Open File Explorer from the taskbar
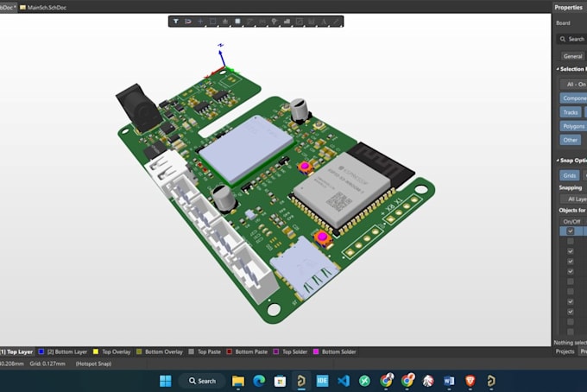The width and height of the screenshot is (587, 392). [238, 381]
